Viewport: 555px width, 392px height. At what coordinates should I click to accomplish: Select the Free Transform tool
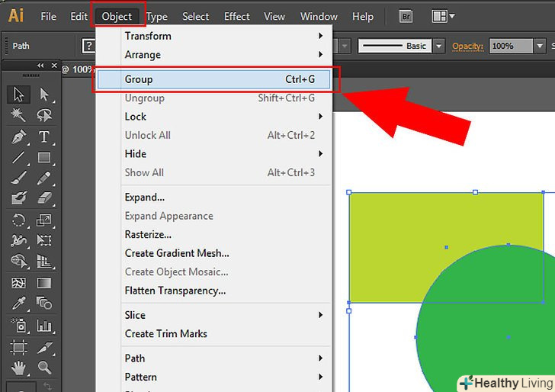click(x=44, y=240)
